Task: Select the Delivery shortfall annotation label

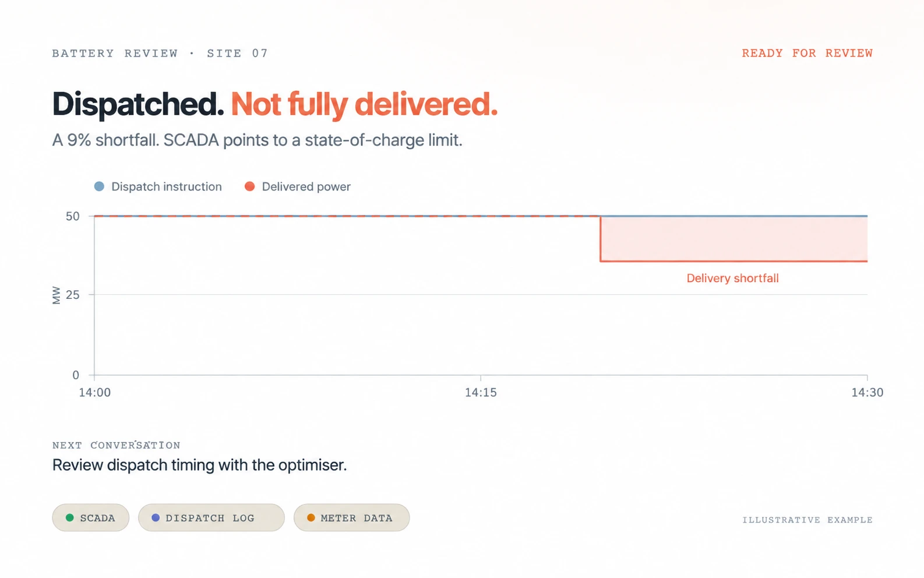Action: click(x=732, y=278)
